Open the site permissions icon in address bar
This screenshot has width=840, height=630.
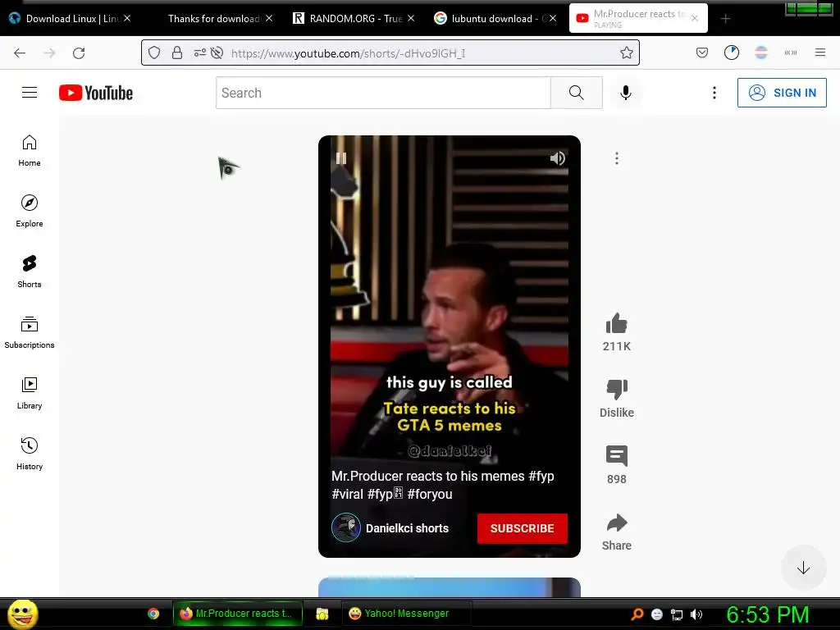(x=200, y=52)
